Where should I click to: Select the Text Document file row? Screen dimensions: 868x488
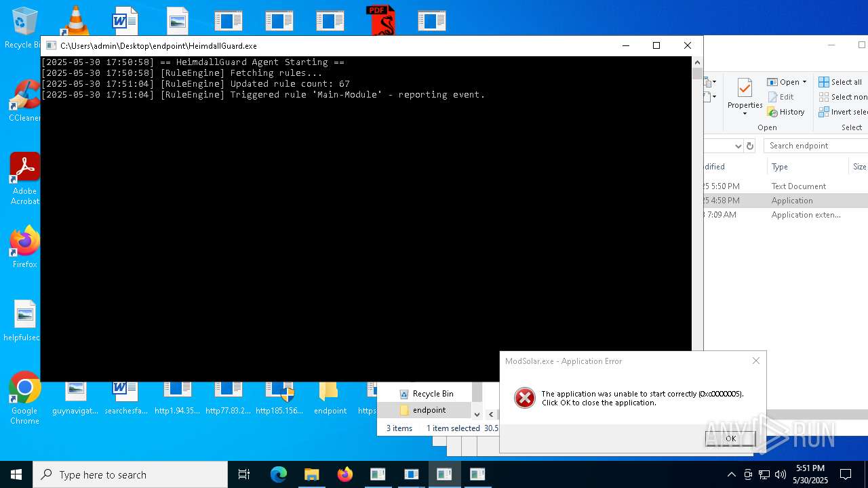tap(785, 186)
